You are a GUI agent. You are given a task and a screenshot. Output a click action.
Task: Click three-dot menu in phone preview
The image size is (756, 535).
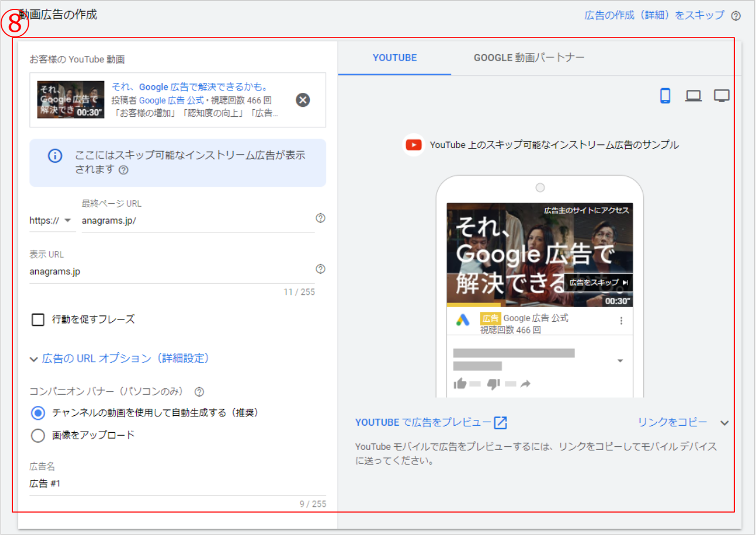point(621,321)
